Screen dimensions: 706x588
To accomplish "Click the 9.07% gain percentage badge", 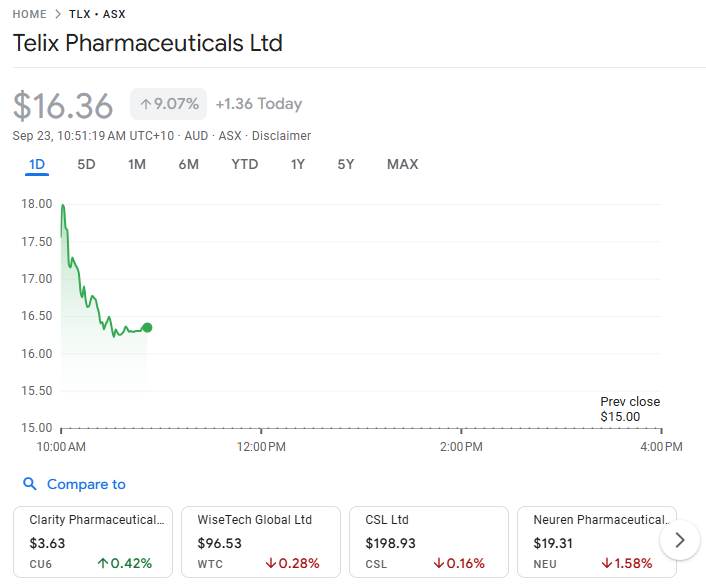I will pyautogui.click(x=169, y=104).
